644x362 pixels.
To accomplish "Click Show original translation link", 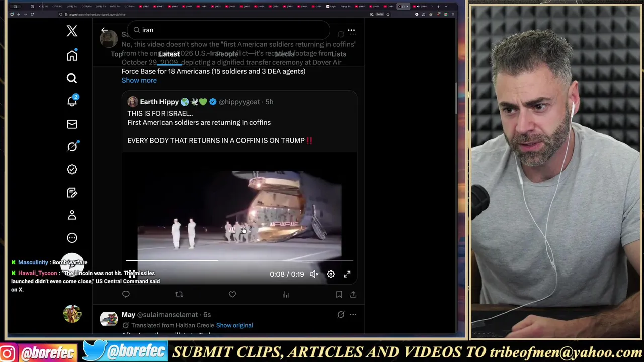I will (x=234, y=325).
